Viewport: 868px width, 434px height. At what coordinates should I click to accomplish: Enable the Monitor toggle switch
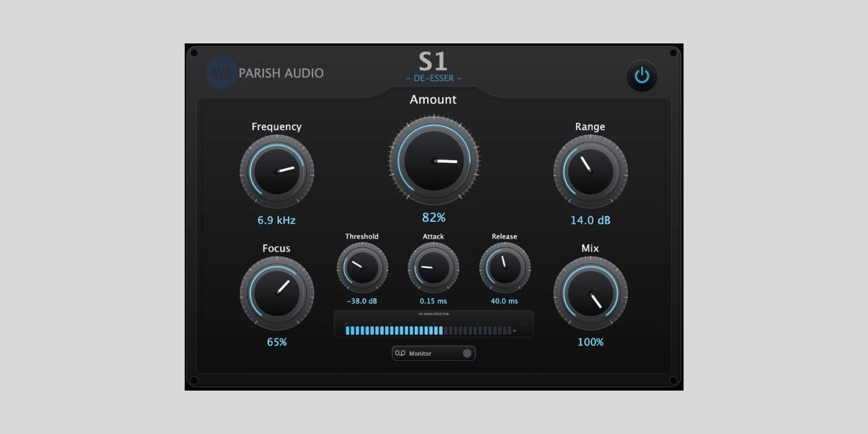click(467, 353)
